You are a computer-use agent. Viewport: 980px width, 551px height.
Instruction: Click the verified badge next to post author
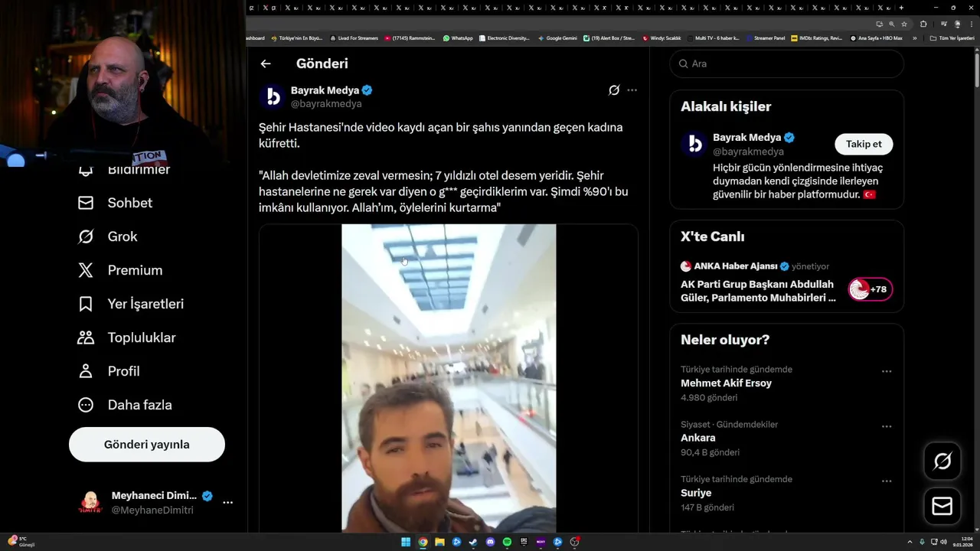click(367, 90)
